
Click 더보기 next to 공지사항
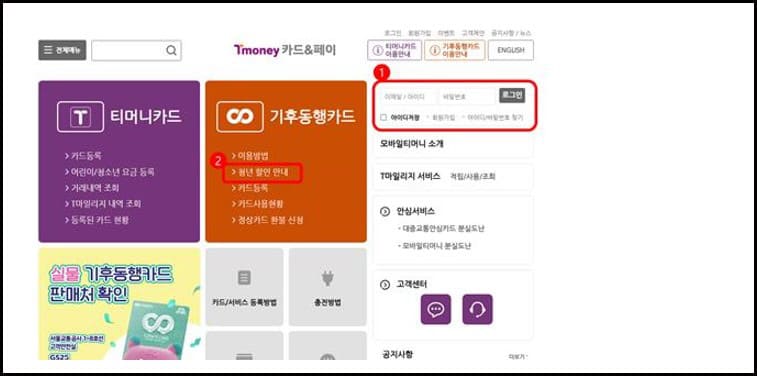(x=518, y=357)
